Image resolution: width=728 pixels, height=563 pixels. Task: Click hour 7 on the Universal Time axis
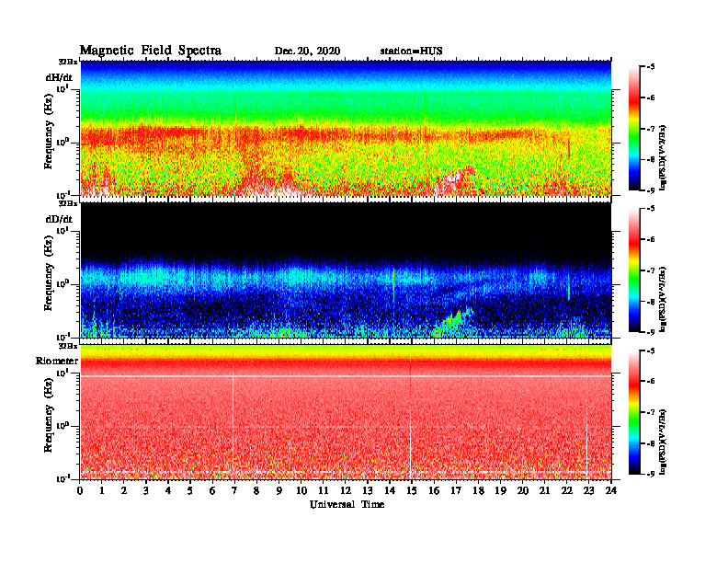[x=234, y=490]
